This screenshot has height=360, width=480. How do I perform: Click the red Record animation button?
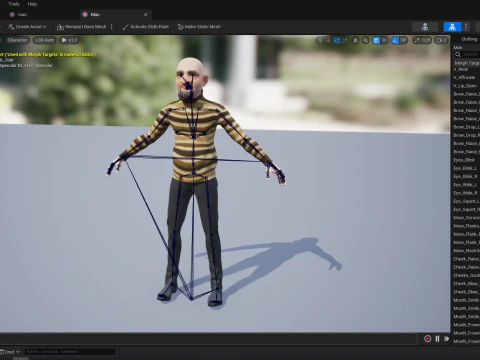coord(428,339)
